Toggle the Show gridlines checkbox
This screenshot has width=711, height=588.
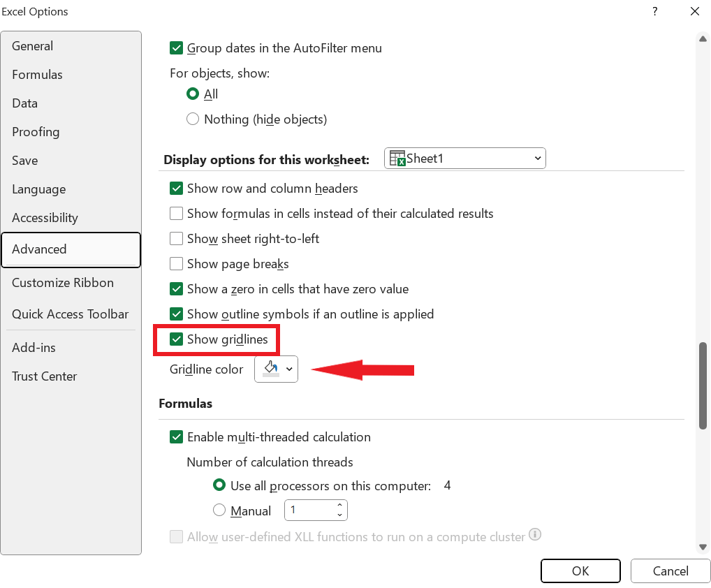tap(177, 339)
